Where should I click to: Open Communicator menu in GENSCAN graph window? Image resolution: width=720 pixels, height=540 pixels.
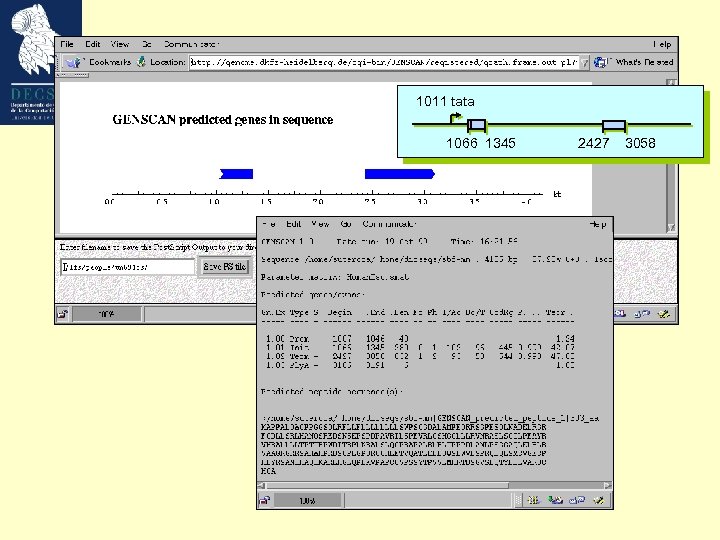point(191,44)
